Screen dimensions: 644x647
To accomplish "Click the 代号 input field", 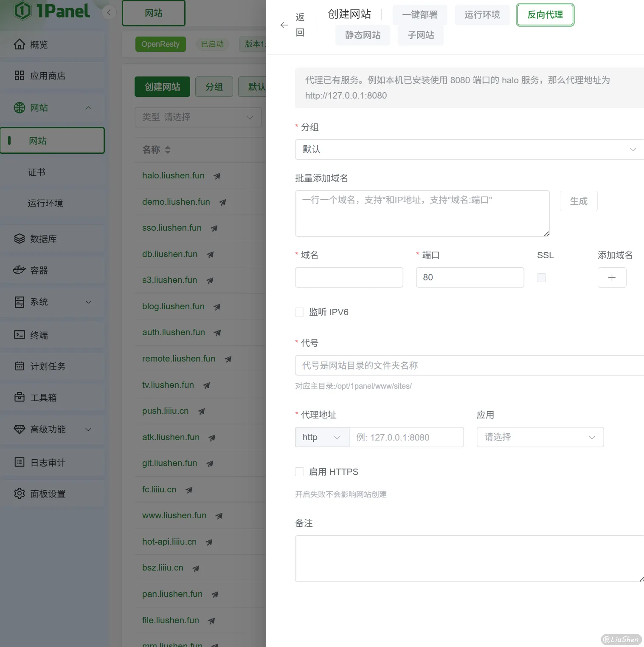I will tap(469, 365).
